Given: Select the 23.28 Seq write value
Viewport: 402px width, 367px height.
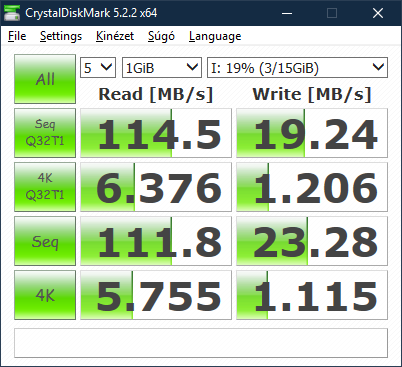Looking at the screenshot, I should coord(312,241).
